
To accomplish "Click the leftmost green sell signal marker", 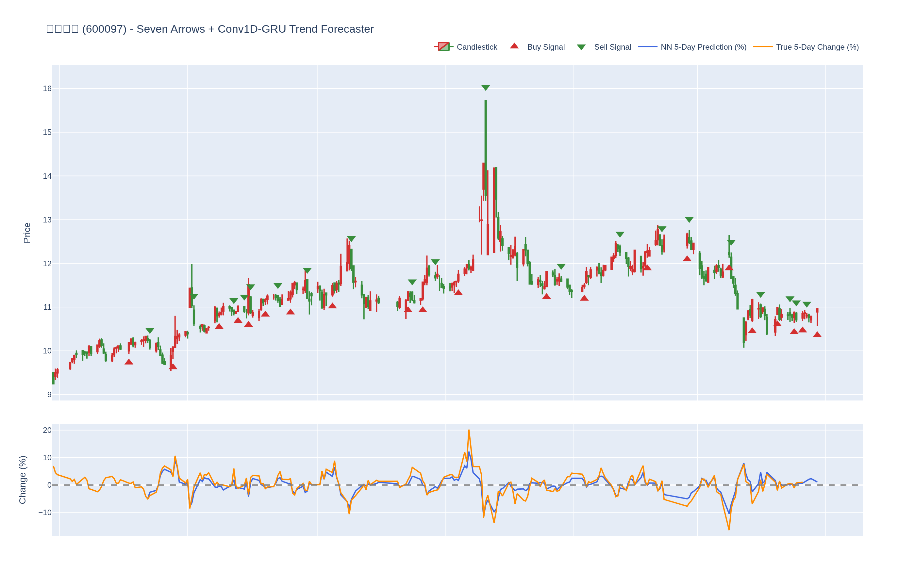I will [150, 330].
